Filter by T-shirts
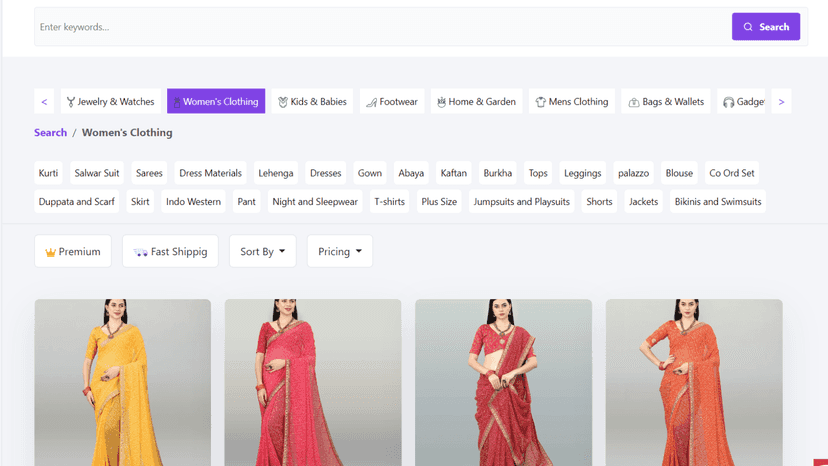Screen dimensions: 828x466 coord(389,202)
